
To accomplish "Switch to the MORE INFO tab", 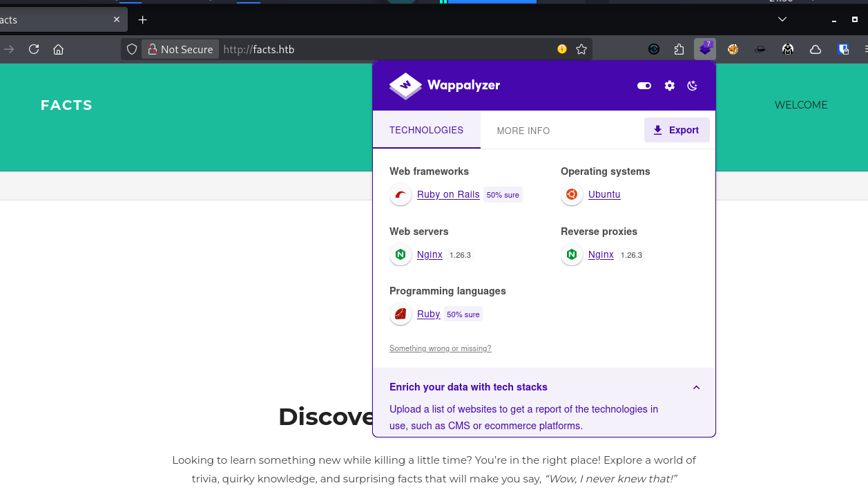I will point(523,131).
